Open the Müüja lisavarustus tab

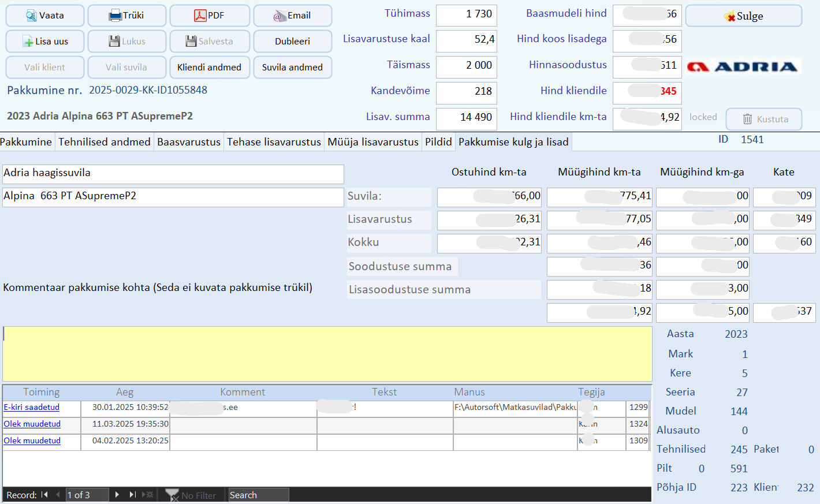coord(373,142)
